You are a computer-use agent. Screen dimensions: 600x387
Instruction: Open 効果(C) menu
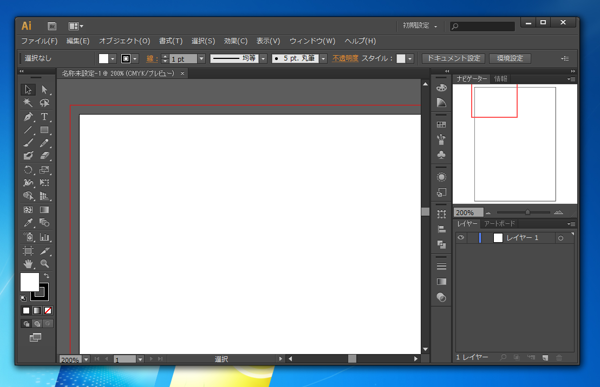click(x=236, y=41)
